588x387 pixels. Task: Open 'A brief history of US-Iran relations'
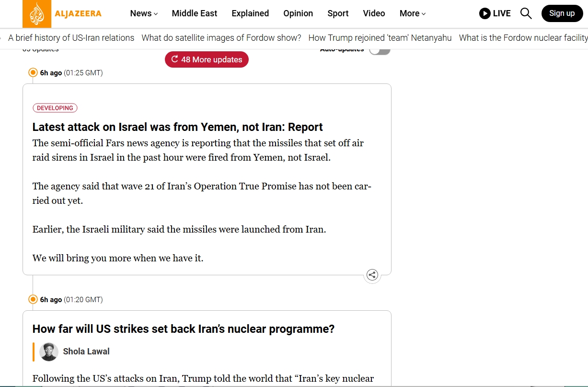coord(71,37)
